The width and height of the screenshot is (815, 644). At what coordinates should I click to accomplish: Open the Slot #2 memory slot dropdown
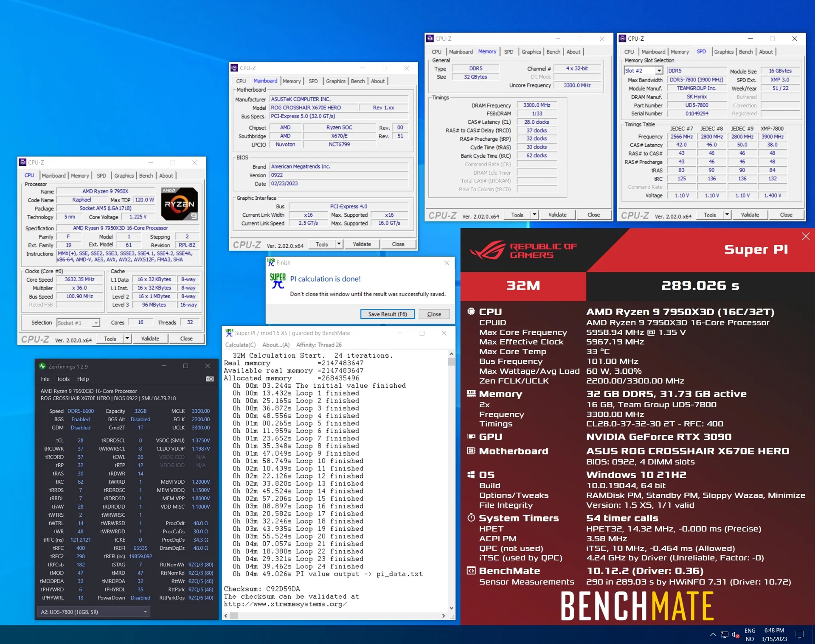tap(659, 71)
